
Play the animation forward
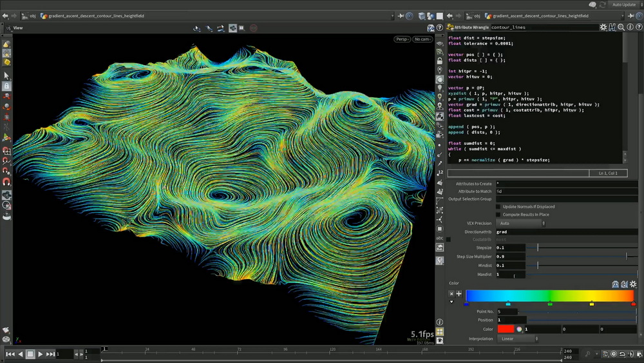click(x=40, y=354)
